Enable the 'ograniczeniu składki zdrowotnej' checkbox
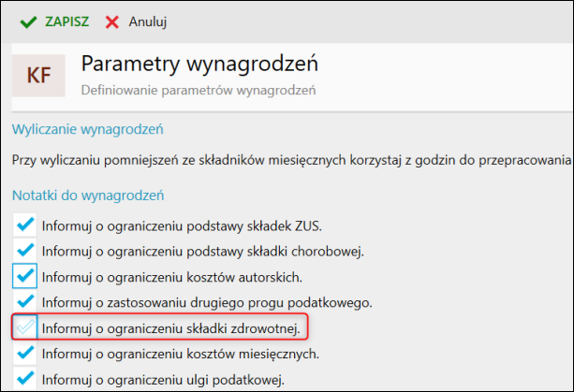 click(25, 327)
